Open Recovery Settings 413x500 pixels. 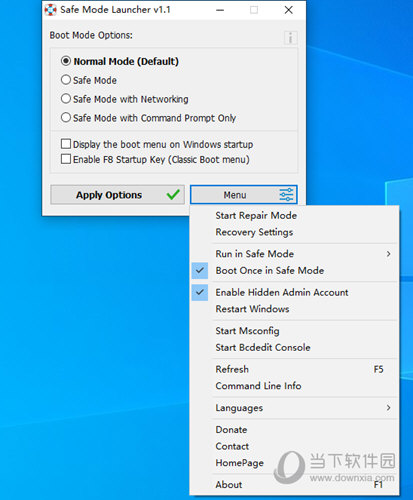click(x=254, y=232)
